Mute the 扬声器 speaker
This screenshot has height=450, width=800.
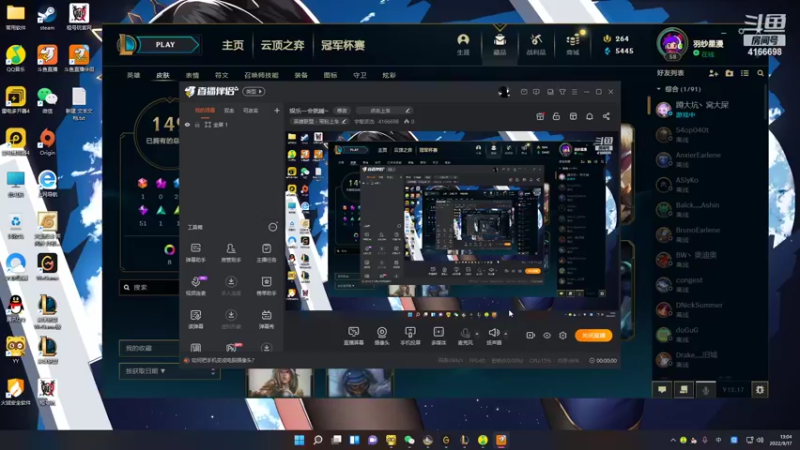click(493, 335)
